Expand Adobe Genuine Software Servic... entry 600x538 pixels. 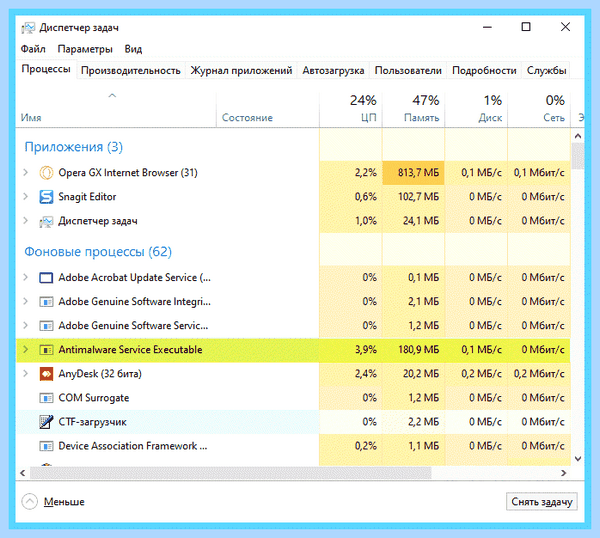[x=26, y=326]
